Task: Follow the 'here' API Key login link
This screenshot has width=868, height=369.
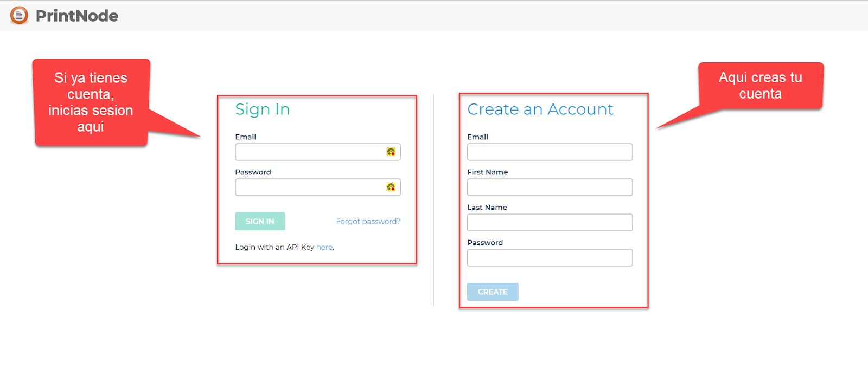Action: click(x=324, y=247)
